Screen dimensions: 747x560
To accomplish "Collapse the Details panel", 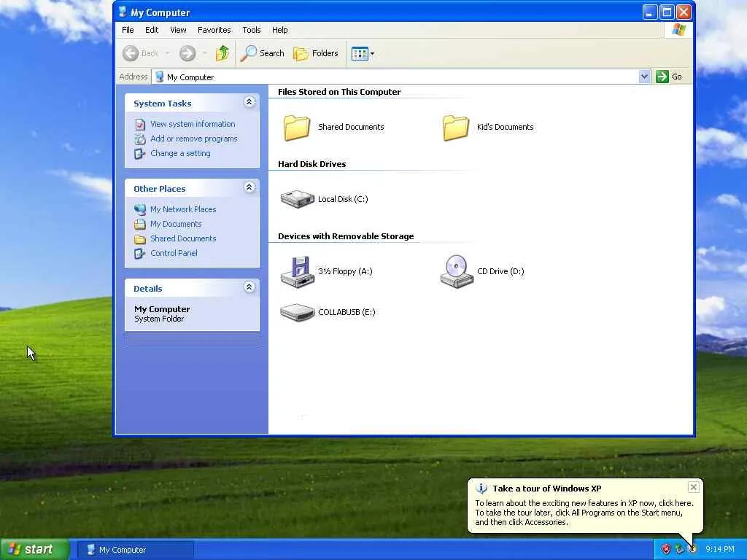I will 249,287.
